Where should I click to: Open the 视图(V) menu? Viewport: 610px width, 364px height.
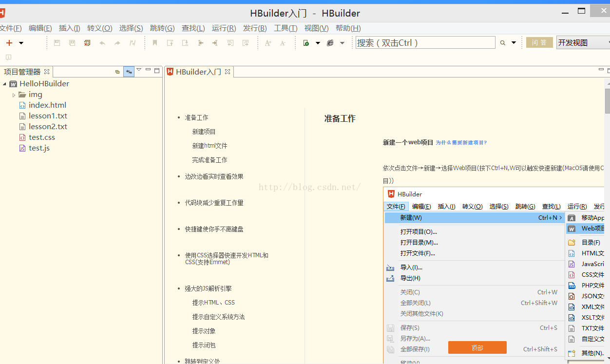316,28
